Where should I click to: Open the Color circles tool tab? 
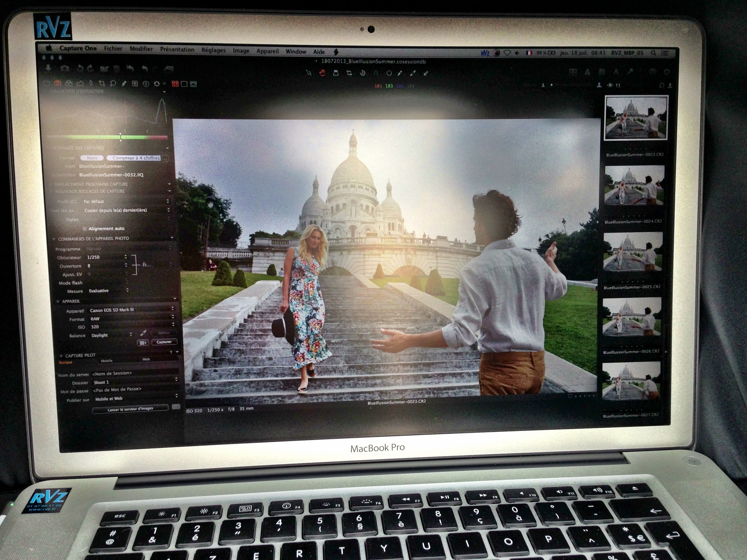[69, 83]
